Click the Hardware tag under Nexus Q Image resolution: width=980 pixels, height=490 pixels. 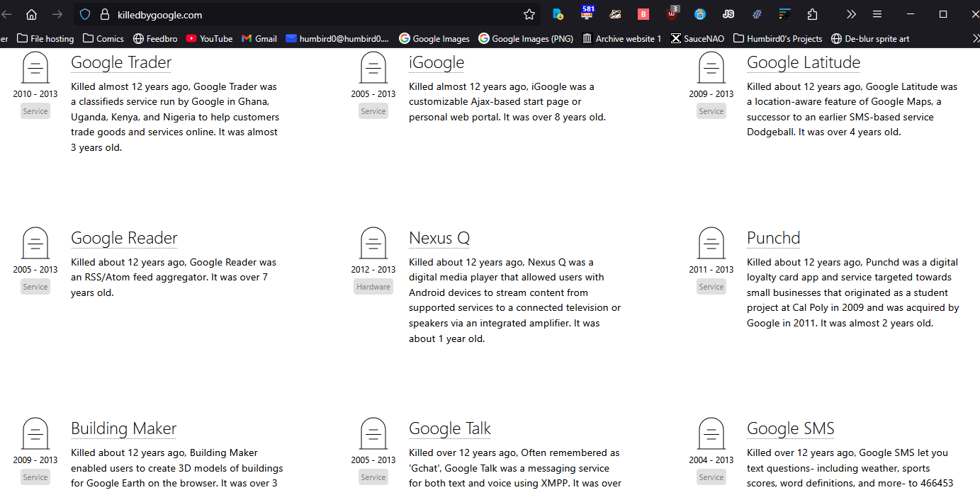coord(373,287)
